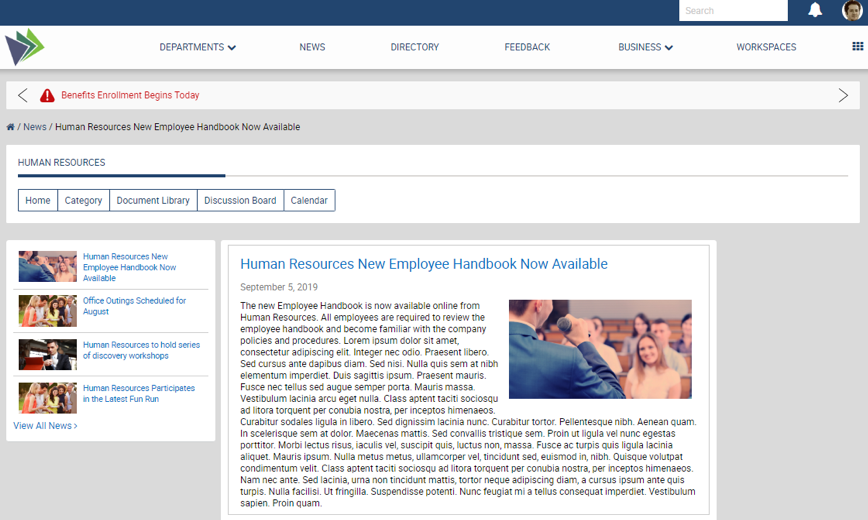Viewport: 868px width, 520px height.
Task: Switch to the Discussion Board tab
Action: [x=240, y=201]
